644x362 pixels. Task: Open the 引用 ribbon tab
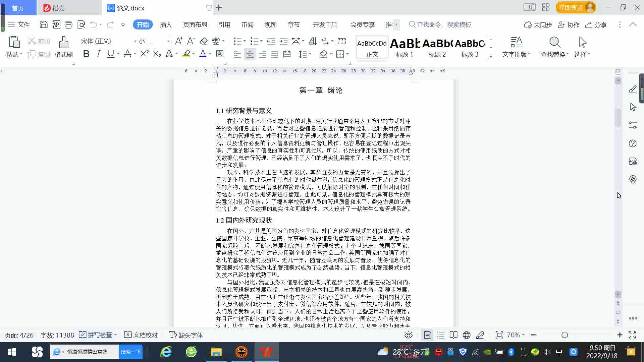[224, 25]
